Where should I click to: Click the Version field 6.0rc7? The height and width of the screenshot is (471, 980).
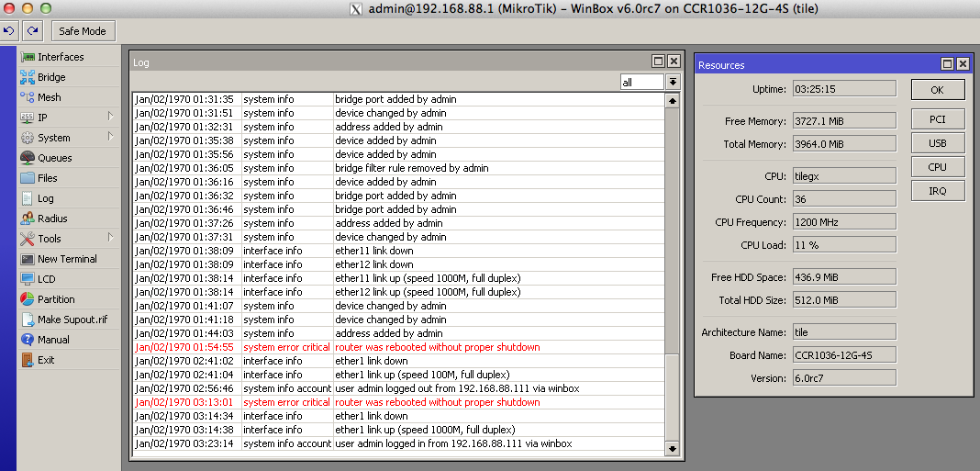[844, 377]
